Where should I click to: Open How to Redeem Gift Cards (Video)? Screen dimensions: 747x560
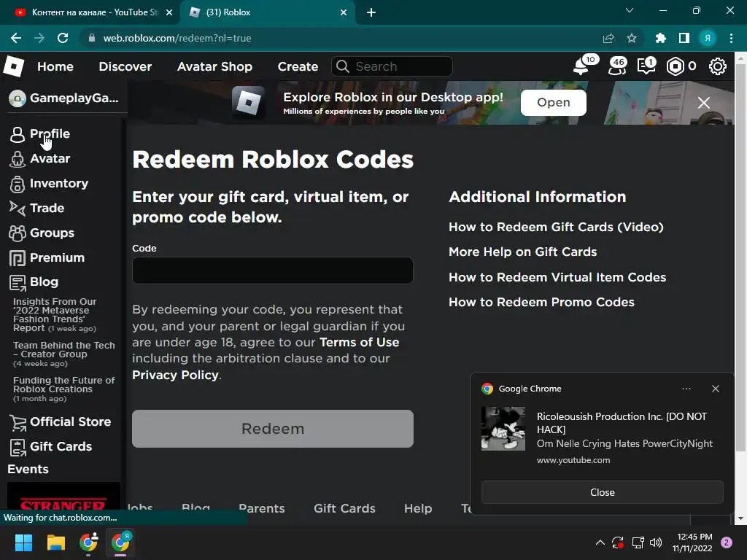[556, 227]
